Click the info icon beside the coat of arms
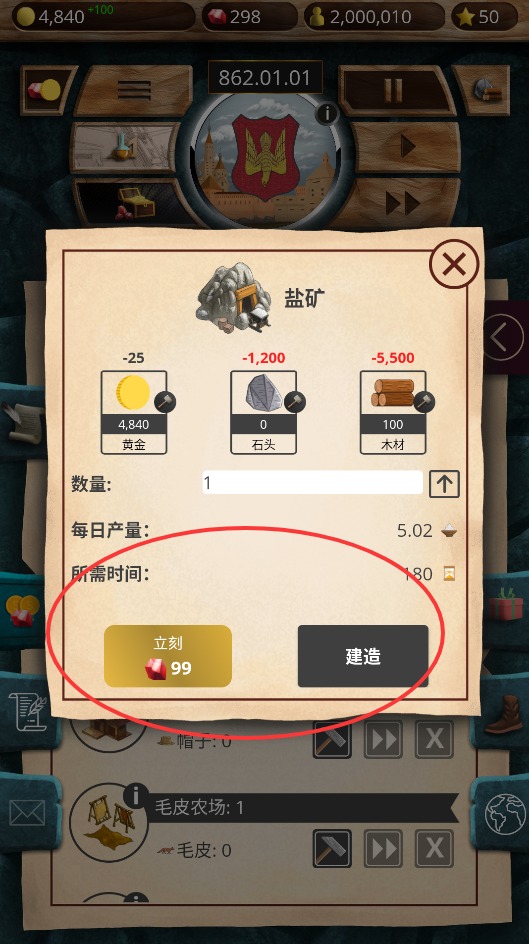 click(327, 113)
